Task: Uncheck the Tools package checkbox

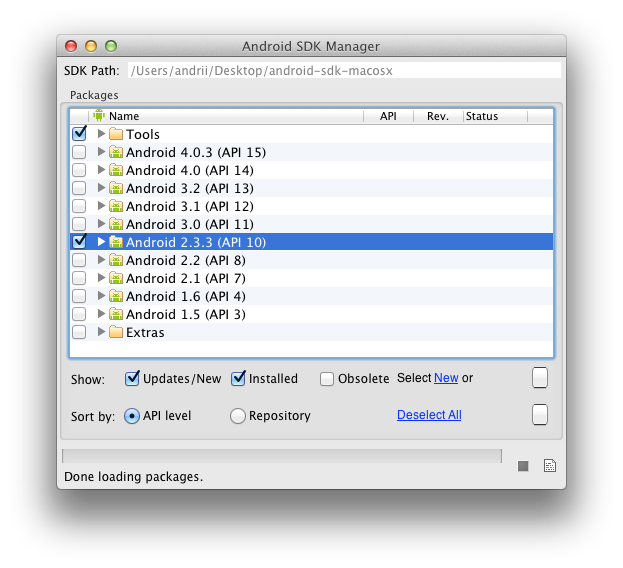Action: pos(79,133)
